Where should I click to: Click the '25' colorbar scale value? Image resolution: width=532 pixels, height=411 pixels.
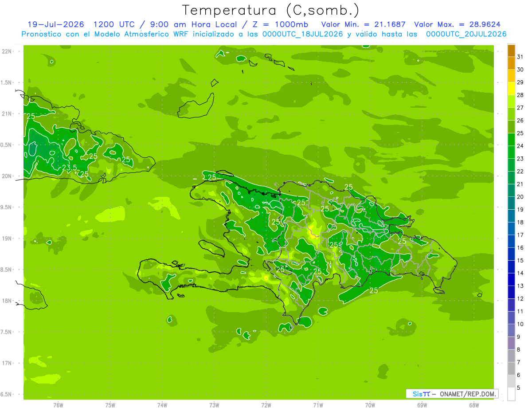(520, 133)
